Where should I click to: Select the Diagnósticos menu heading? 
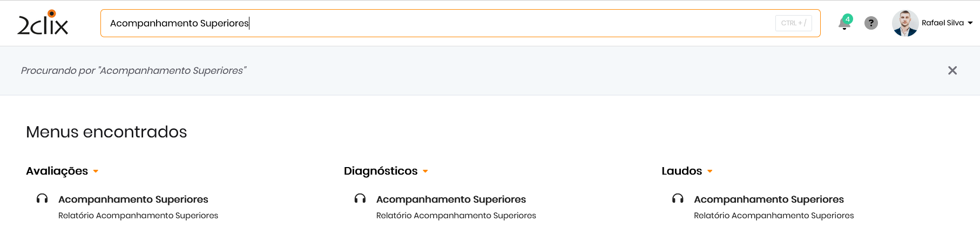(381, 171)
